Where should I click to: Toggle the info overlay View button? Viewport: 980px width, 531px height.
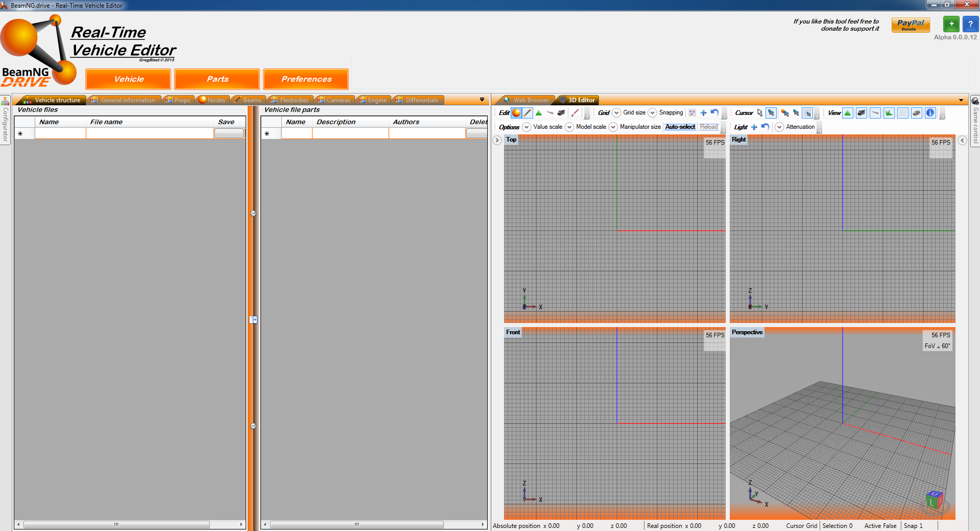[x=930, y=113]
